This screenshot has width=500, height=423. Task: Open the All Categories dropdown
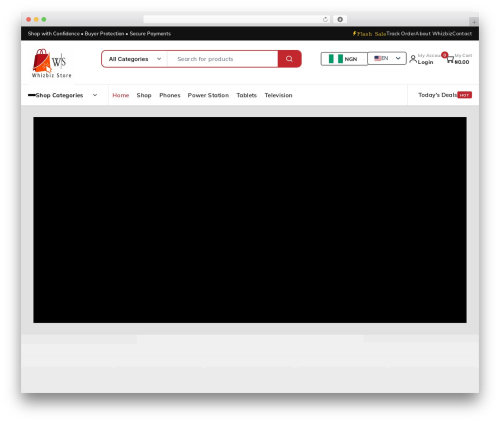(135, 59)
